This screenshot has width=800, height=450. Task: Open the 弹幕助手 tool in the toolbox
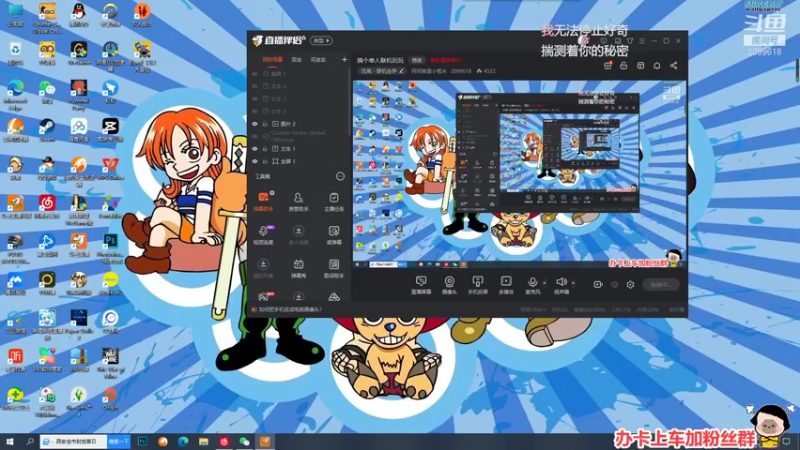click(x=263, y=201)
